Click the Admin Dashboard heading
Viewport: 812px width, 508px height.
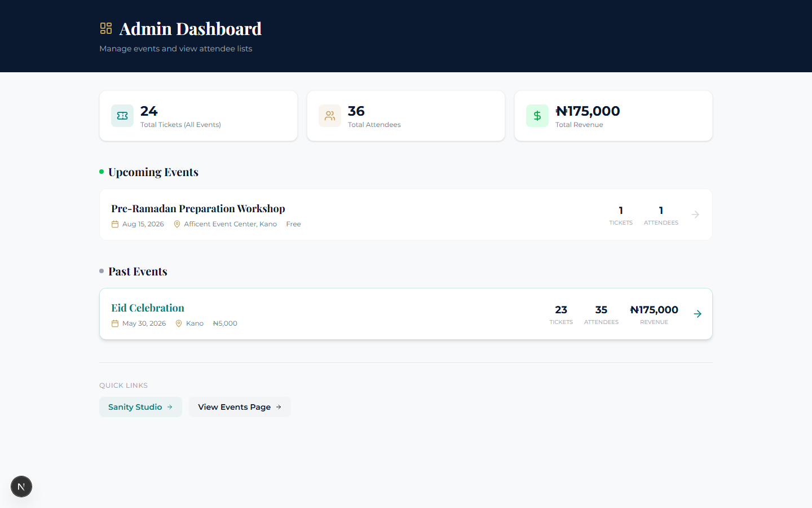tap(191, 28)
